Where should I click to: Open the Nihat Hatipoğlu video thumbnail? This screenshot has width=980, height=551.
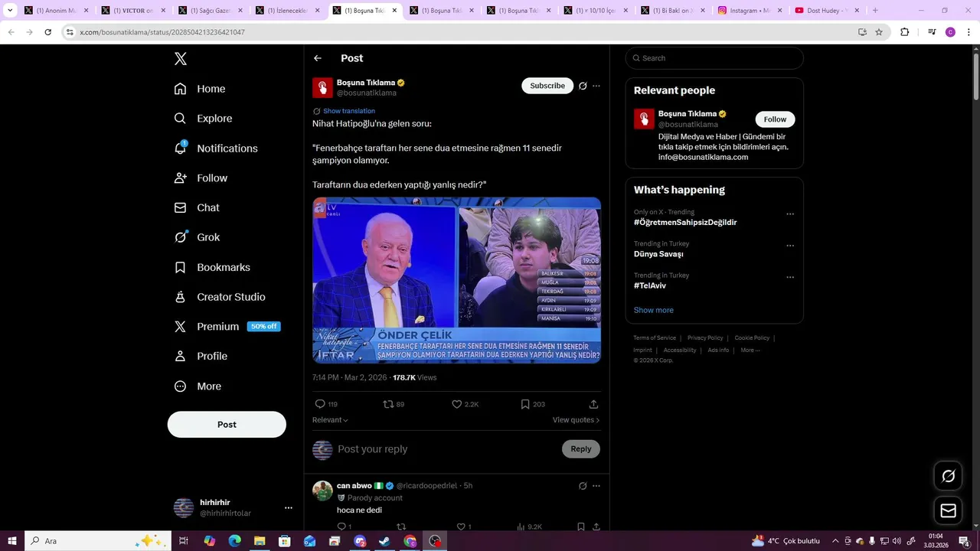click(x=456, y=280)
